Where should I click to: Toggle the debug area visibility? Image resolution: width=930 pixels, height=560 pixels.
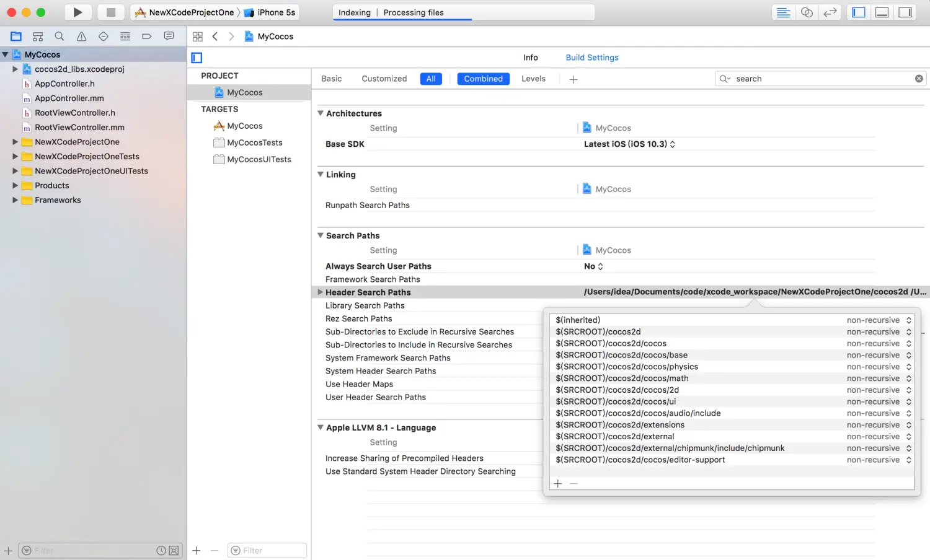[x=882, y=12]
